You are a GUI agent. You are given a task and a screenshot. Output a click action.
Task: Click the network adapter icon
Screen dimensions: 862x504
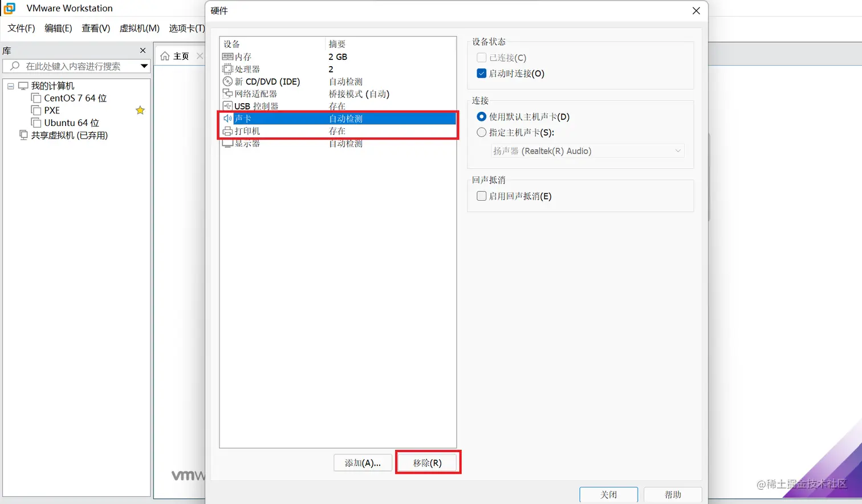(x=227, y=94)
